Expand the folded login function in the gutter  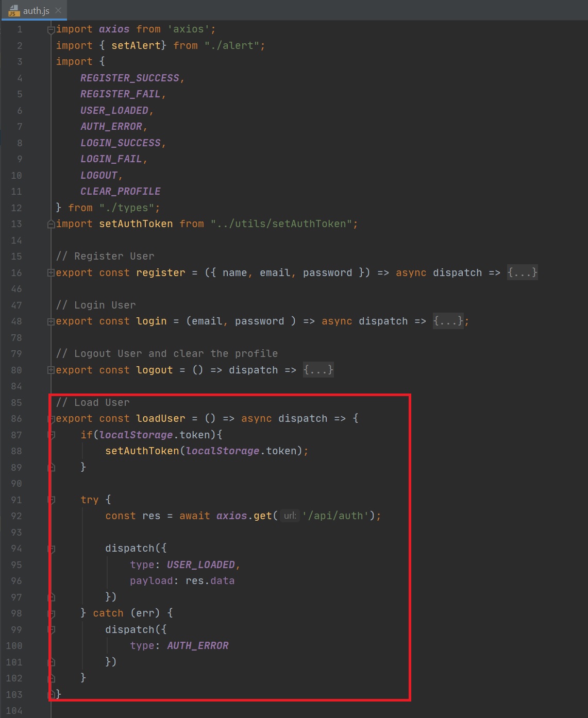[x=51, y=322]
